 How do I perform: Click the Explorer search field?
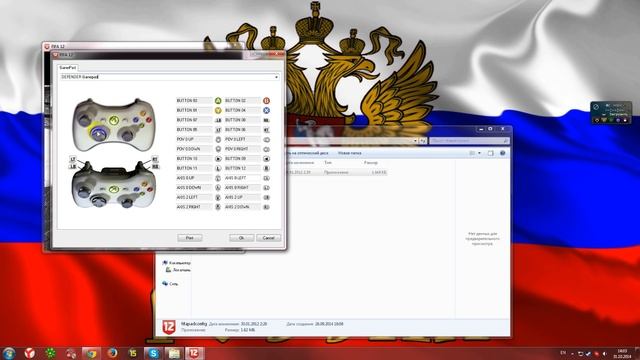click(469, 140)
